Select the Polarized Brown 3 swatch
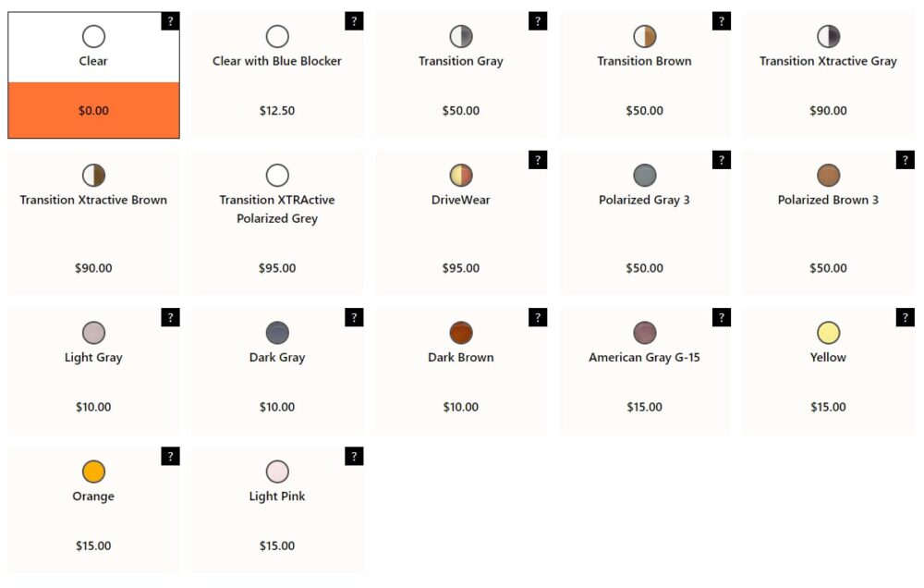The height and width of the screenshot is (588, 924). point(828,175)
